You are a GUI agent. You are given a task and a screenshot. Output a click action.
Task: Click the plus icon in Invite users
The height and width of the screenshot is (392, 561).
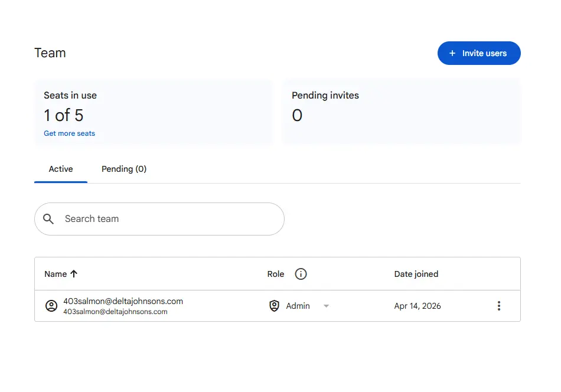coord(452,53)
